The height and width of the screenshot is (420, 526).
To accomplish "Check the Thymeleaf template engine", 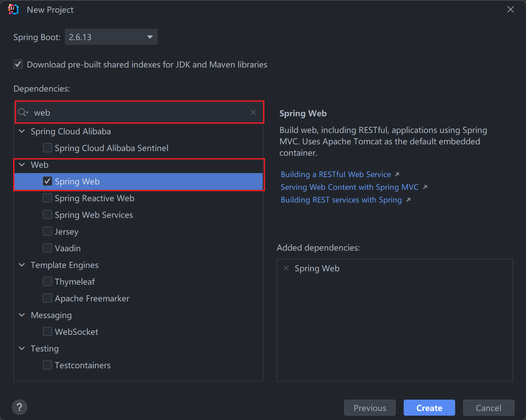I will [x=47, y=281].
